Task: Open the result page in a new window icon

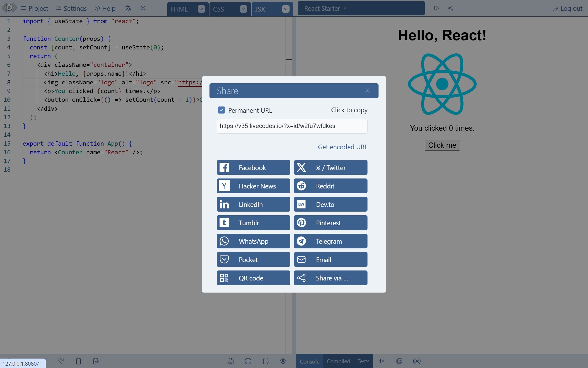Action: click(x=399, y=361)
